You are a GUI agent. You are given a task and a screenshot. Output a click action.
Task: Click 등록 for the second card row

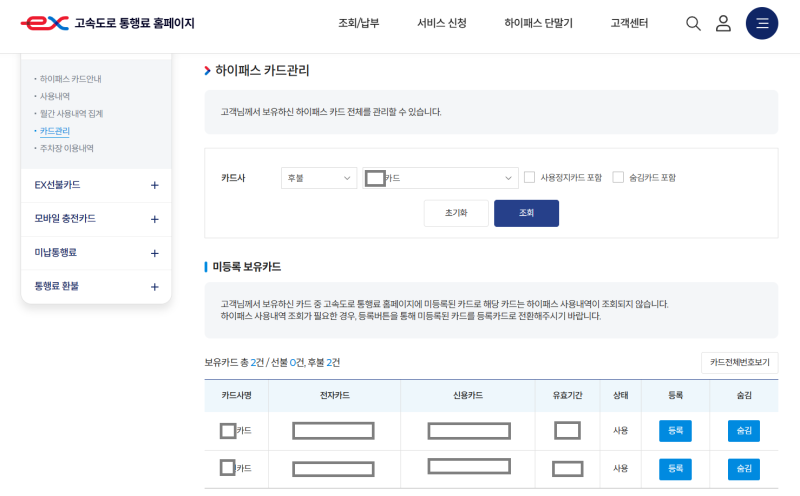[x=675, y=469]
